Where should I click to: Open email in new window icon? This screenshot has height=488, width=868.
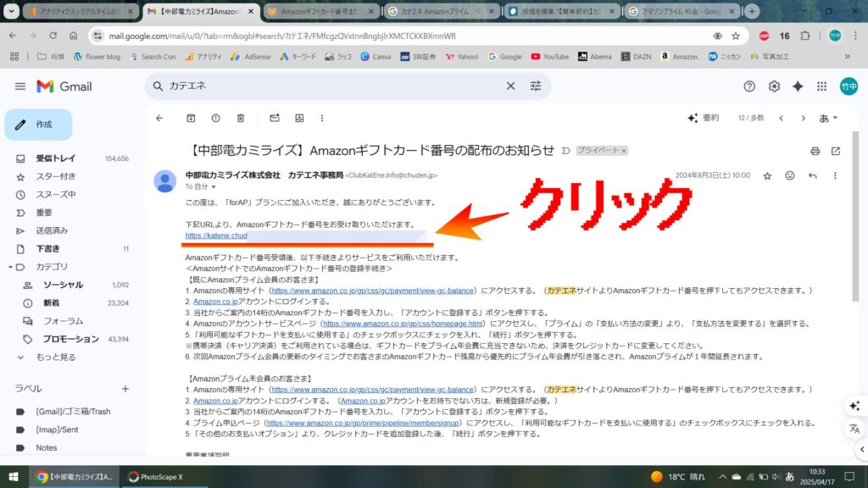pyautogui.click(x=835, y=151)
